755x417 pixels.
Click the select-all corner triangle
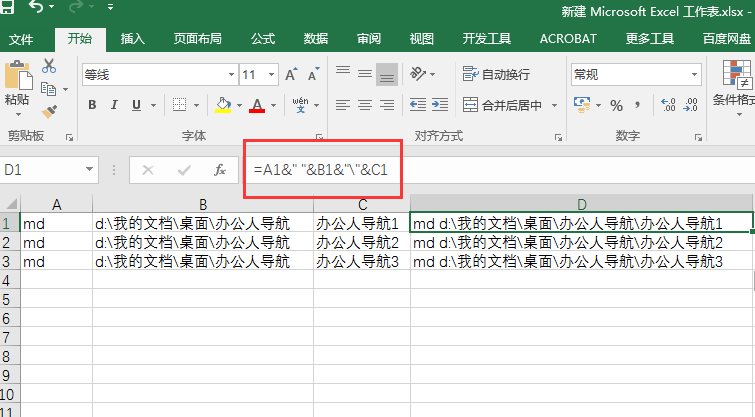pos(11,204)
